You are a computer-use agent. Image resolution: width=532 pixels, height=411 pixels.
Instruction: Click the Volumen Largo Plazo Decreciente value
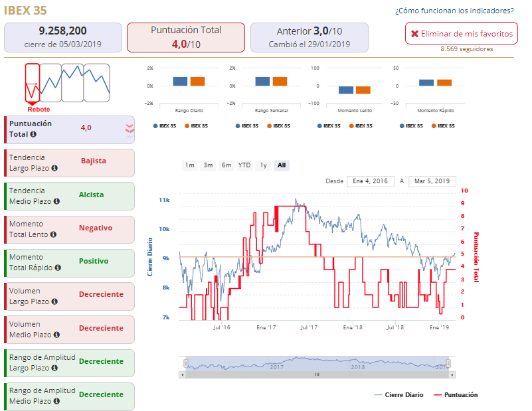pyautogui.click(x=101, y=294)
